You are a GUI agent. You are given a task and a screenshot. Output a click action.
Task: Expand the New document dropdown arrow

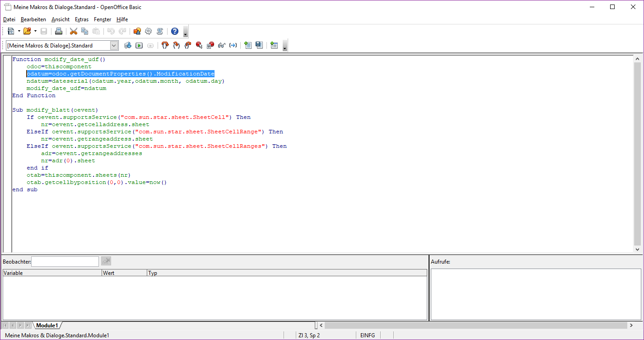[19, 31]
